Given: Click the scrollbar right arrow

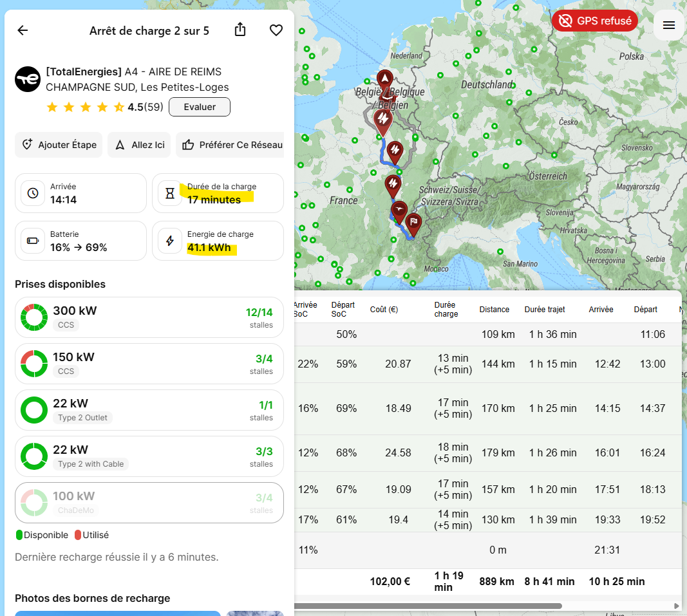Looking at the screenshot, I should tap(676, 606).
